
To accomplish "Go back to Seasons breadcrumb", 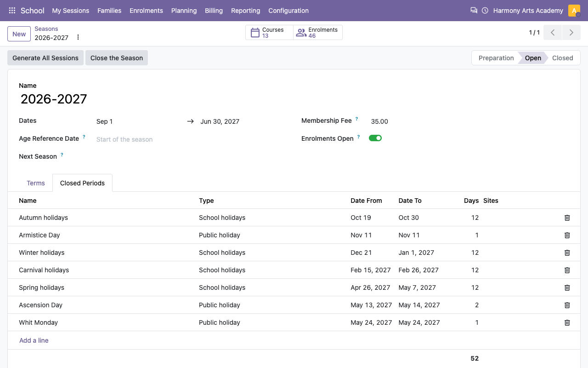I will (x=46, y=29).
